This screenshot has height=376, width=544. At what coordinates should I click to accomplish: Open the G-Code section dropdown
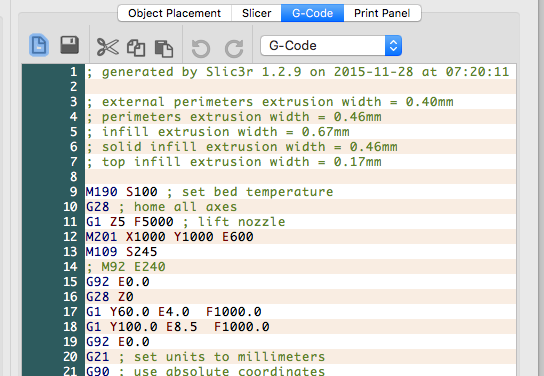pyautogui.click(x=331, y=45)
